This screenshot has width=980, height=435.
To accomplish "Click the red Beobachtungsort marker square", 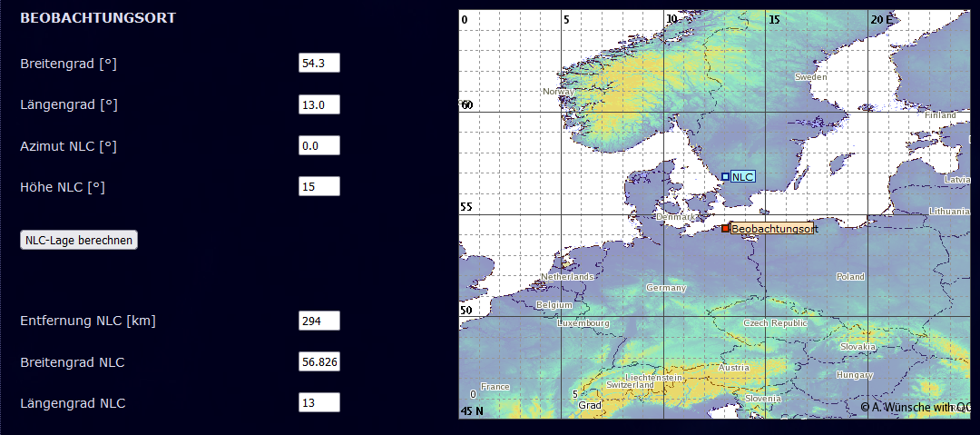I will [x=725, y=228].
